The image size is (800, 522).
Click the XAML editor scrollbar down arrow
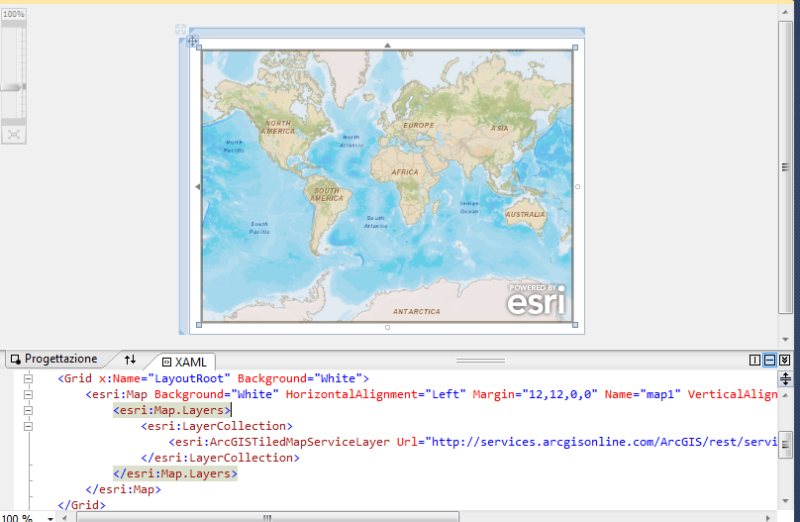click(x=785, y=501)
